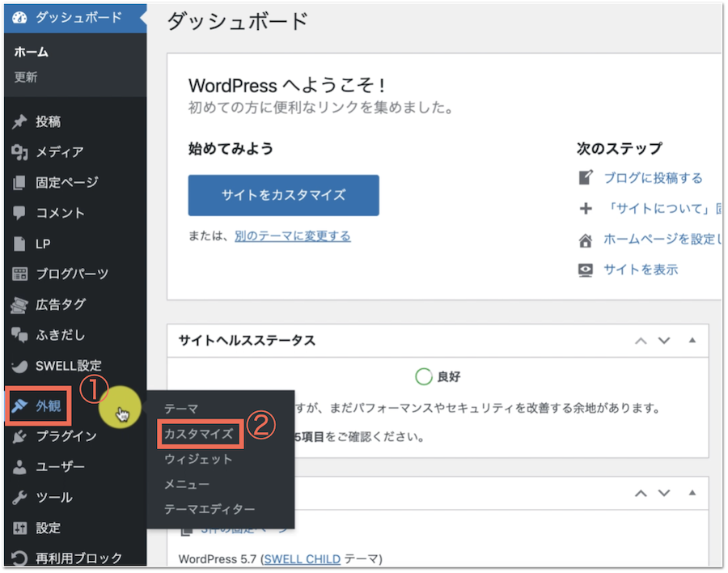The image size is (728, 573).
Task: Click the media icon beside メディア
Action: [x=20, y=152]
